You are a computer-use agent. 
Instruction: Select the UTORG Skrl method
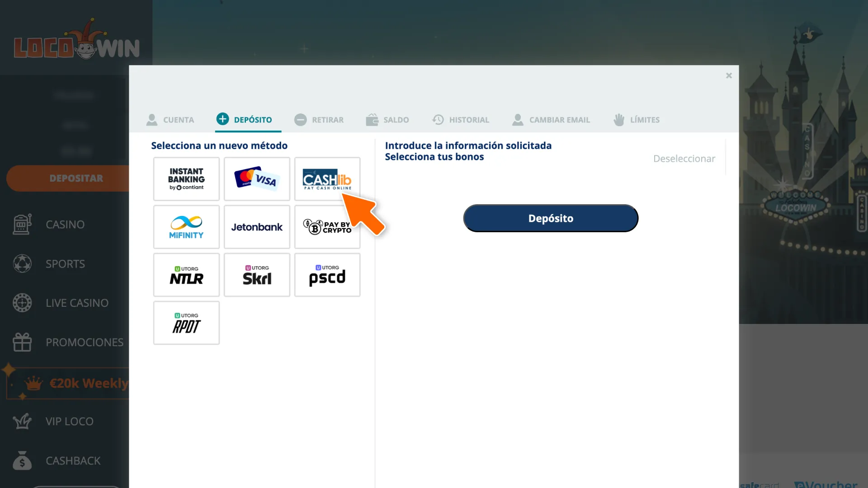click(x=257, y=275)
